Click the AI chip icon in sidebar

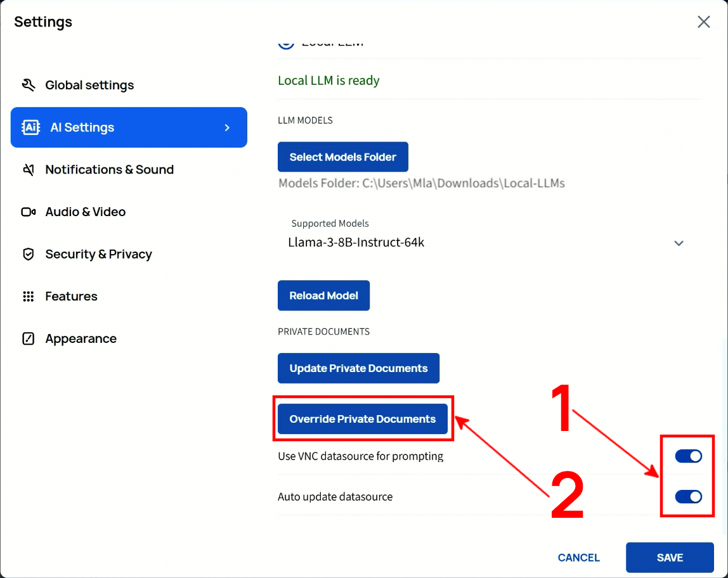coord(30,127)
